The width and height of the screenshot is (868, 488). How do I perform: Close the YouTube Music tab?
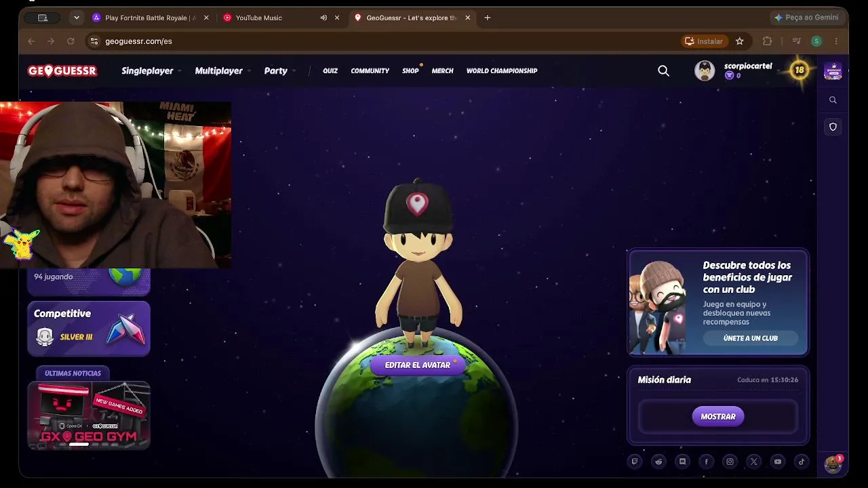337,18
